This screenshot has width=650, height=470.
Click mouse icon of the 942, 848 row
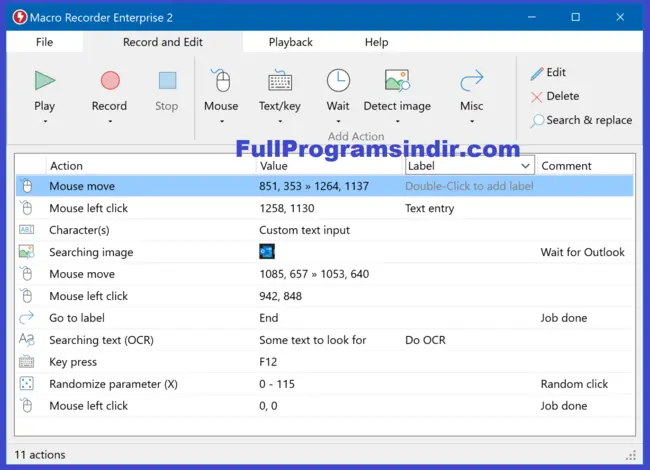pos(27,296)
